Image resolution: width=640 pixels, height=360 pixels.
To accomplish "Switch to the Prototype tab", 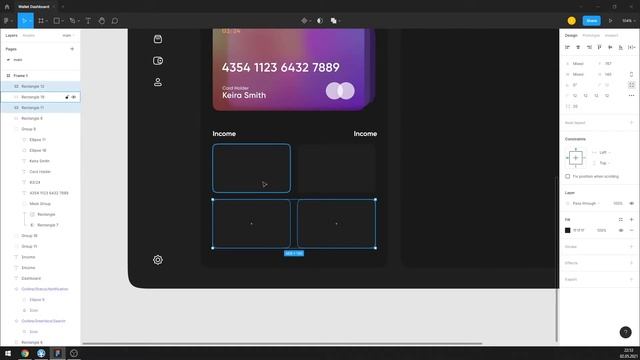I will 591,36.
